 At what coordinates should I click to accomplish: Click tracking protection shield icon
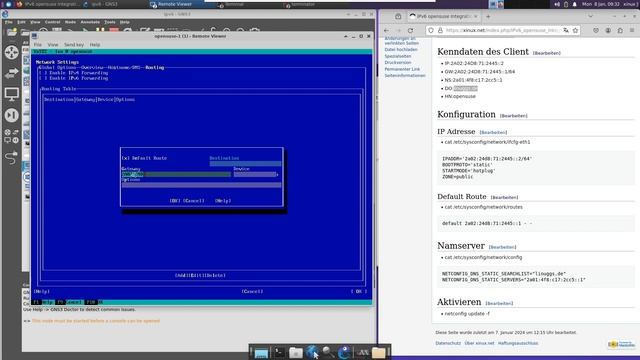click(431, 31)
